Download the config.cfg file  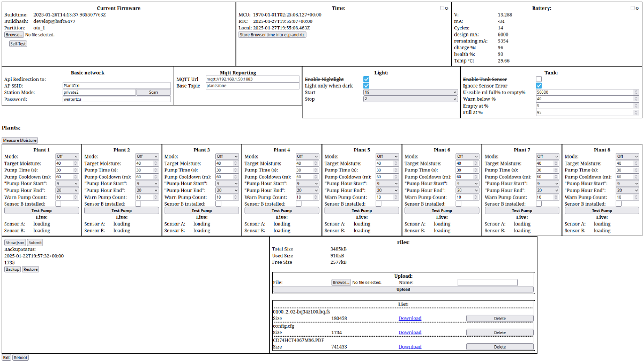tap(409, 332)
